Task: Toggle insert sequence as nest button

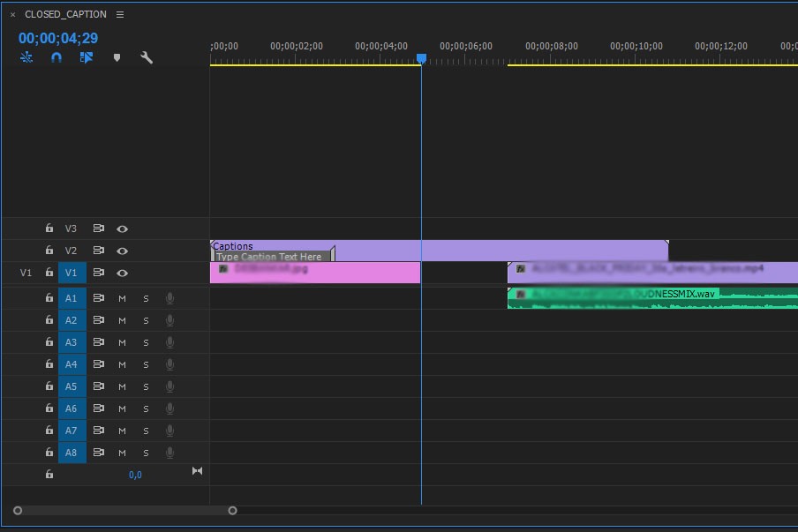Action: 26,57
